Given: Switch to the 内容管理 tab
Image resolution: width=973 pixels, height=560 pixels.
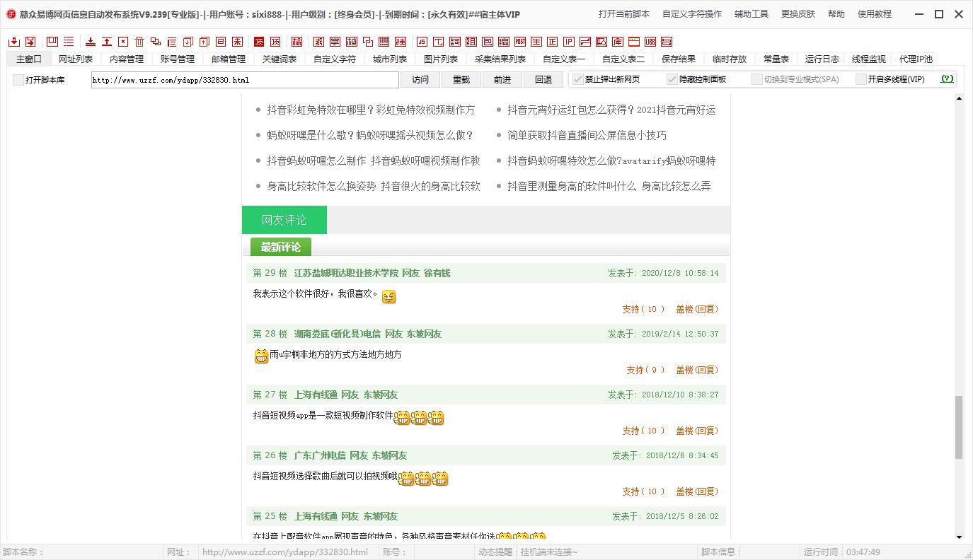Looking at the screenshot, I should 127,59.
